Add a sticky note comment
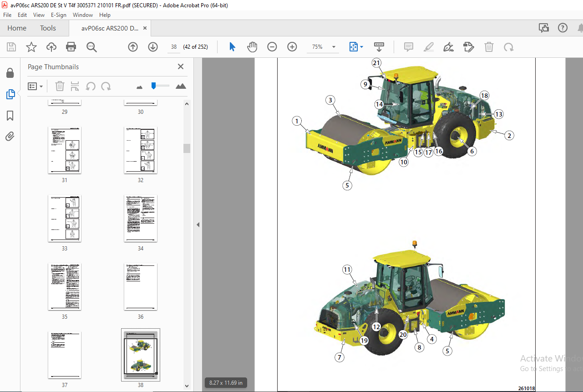This screenshot has width=583, height=392. click(x=409, y=47)
